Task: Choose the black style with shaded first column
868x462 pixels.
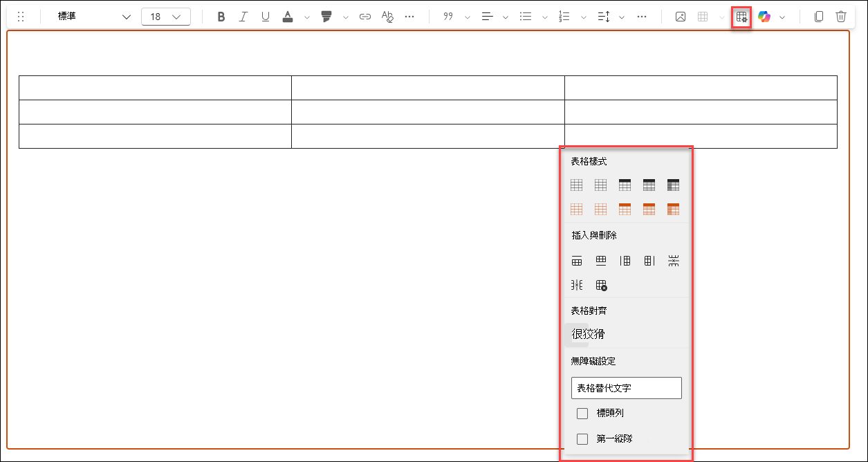Action: (x=674, y=185)
